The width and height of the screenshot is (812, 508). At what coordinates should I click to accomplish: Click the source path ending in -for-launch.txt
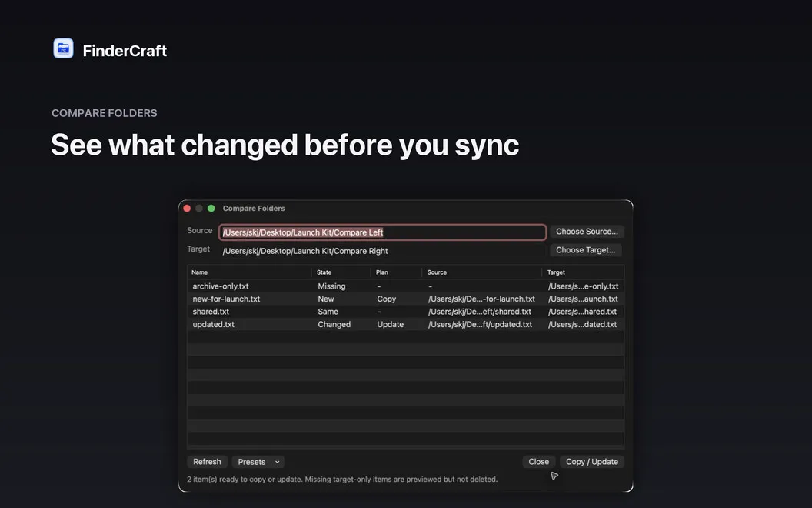481,299
